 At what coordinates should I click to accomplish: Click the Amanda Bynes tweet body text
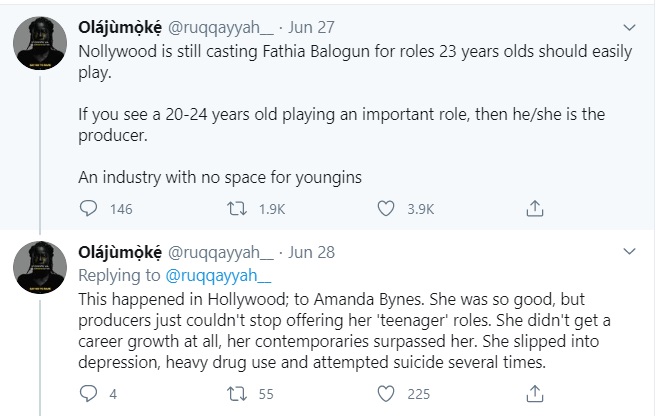344,331
